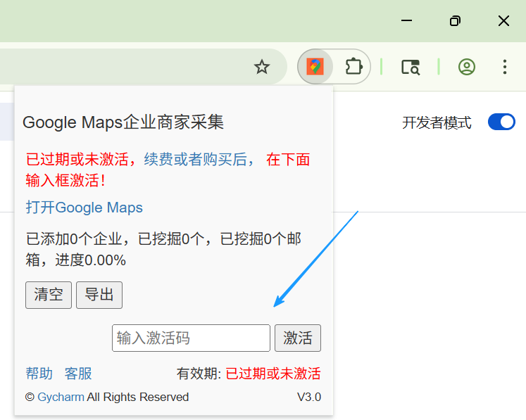The image size is (526, 420).
Task: Click the red 已过期或未激活 validity status text
Action: (273, 374)
